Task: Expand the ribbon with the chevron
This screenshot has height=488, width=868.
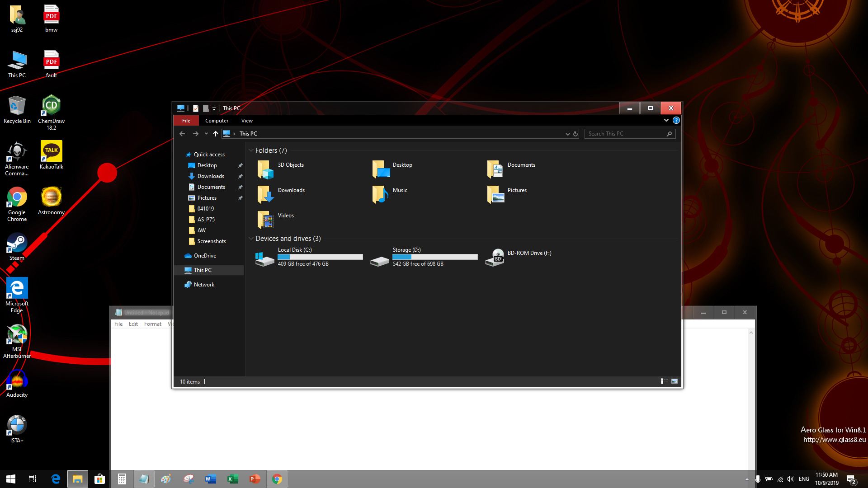Action: 666,120
